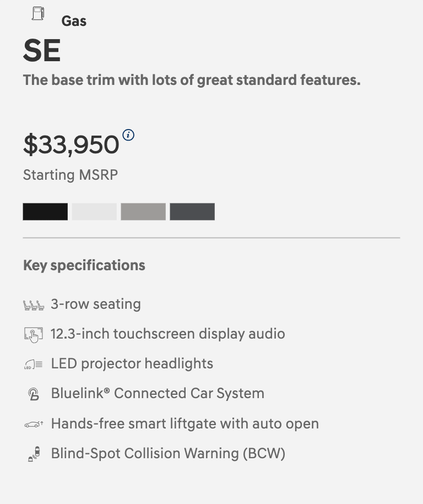Click the 12.3-inch touchscreen display audio text

[x=168, y=334]
